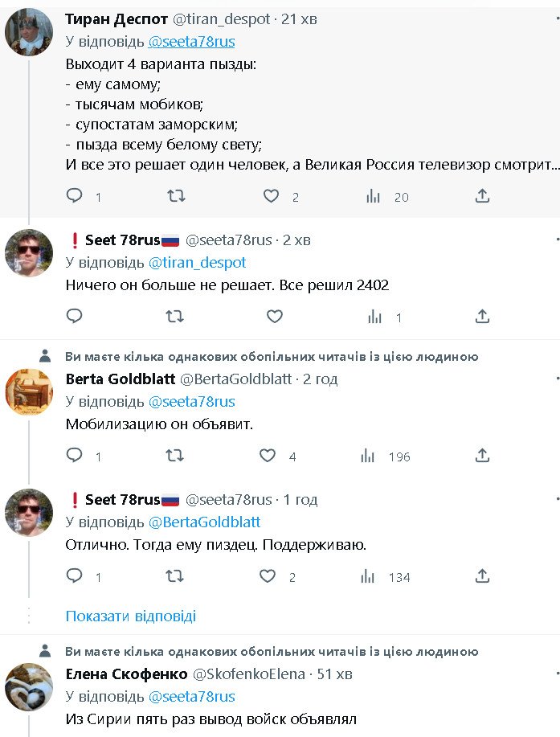Click Berta Goldblatt's profile avatar
Viewport: 560px width, 737px height.
[29, 392]
